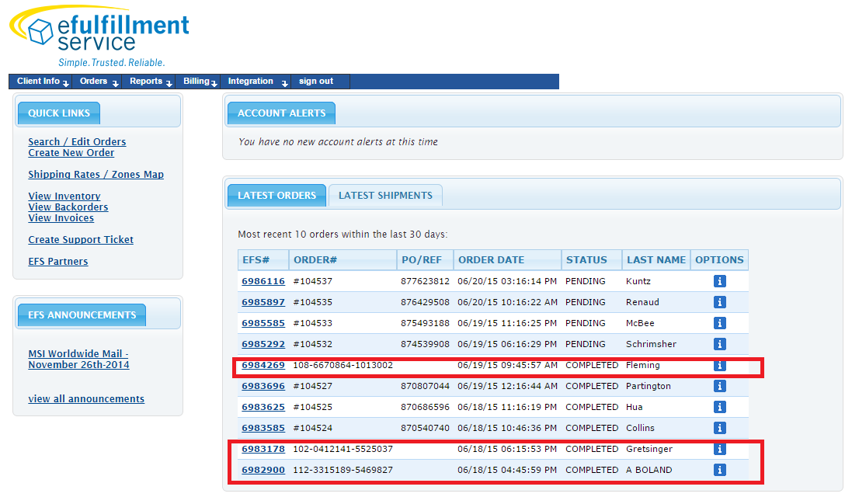Viewport: 852px width, 504px height.
Task: Expand the Reports menu
Action: pos(149,82)
